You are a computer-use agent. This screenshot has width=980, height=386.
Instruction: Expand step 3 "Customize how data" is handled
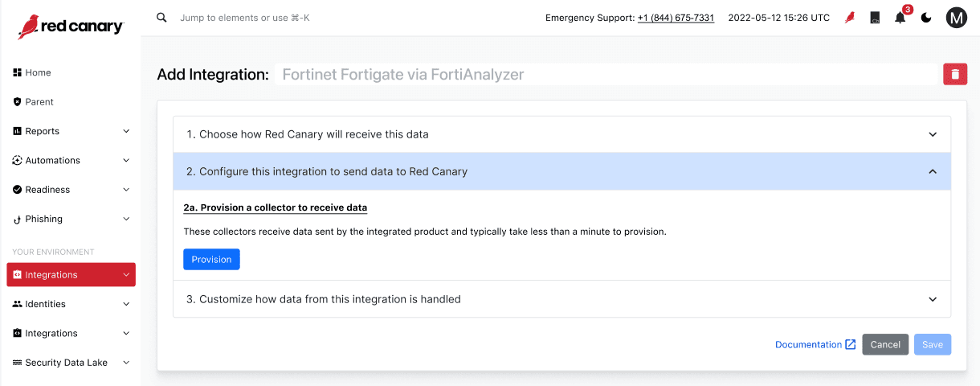(561, 299)
